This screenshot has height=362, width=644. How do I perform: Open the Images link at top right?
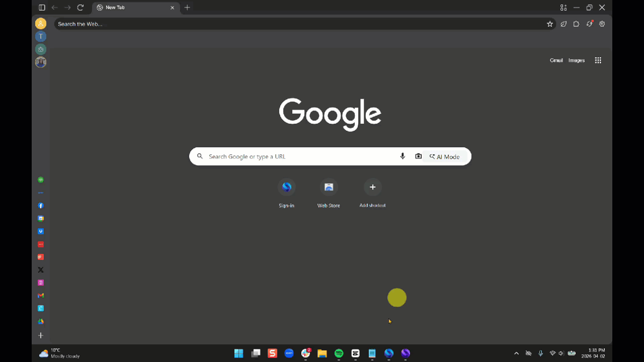click(577, 60)
